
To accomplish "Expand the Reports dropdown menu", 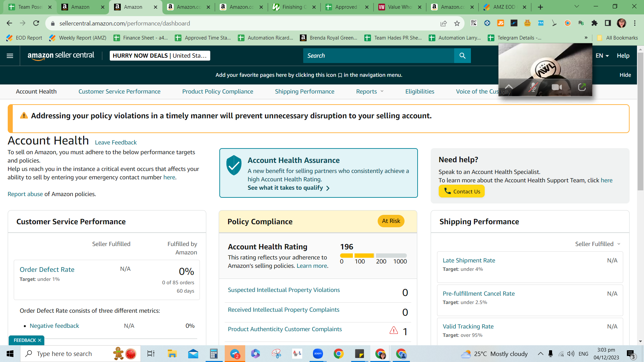I will click(370, 92).
